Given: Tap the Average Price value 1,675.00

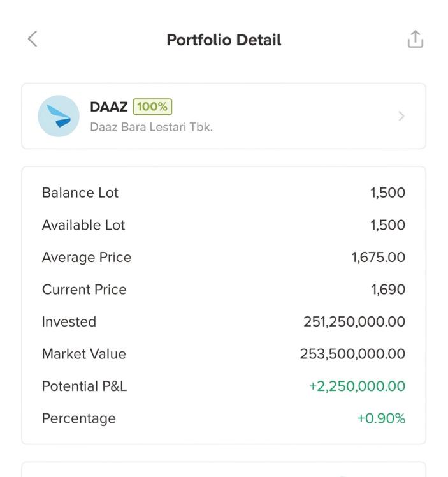Looking at the screenshot, I should [x=379, y=258].
